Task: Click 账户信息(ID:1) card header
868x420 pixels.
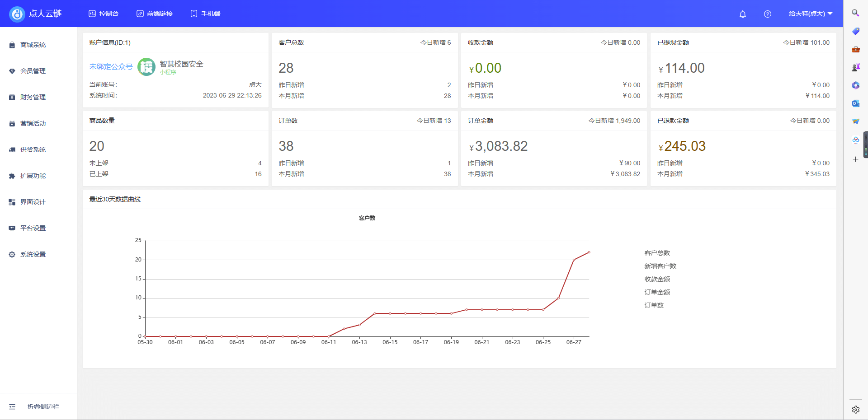Action: point(110,42)
